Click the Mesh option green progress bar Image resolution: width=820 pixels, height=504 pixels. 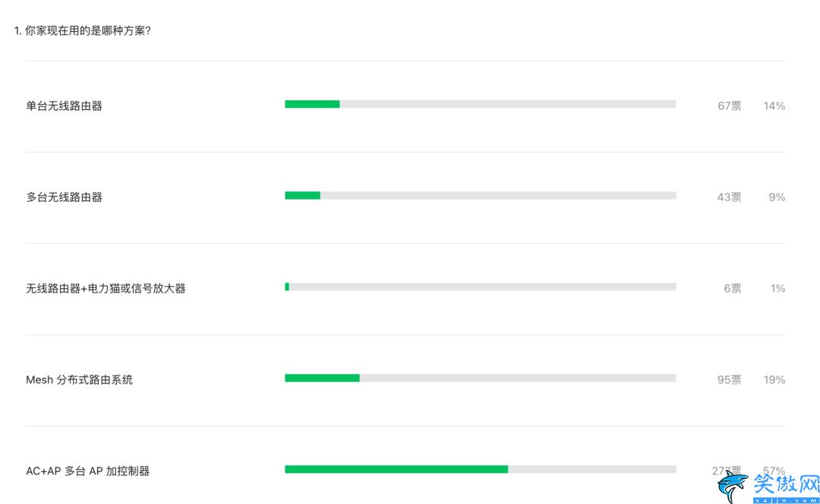coord(322,378)
